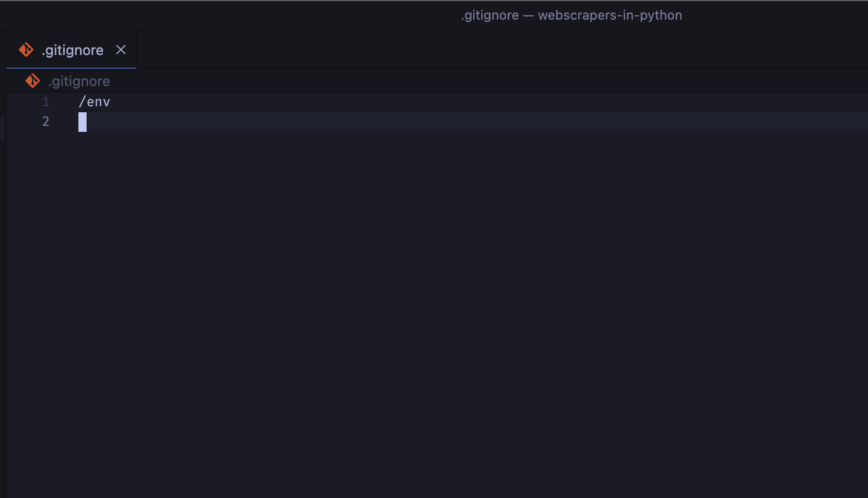Click the block cursor on line 2
The width and height of the screenshot is (868, 498).
tap(82, 122)
